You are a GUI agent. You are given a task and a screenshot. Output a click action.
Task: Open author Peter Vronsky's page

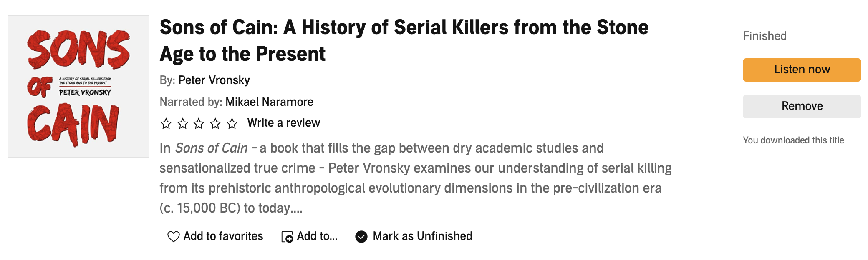coord(214,80)
